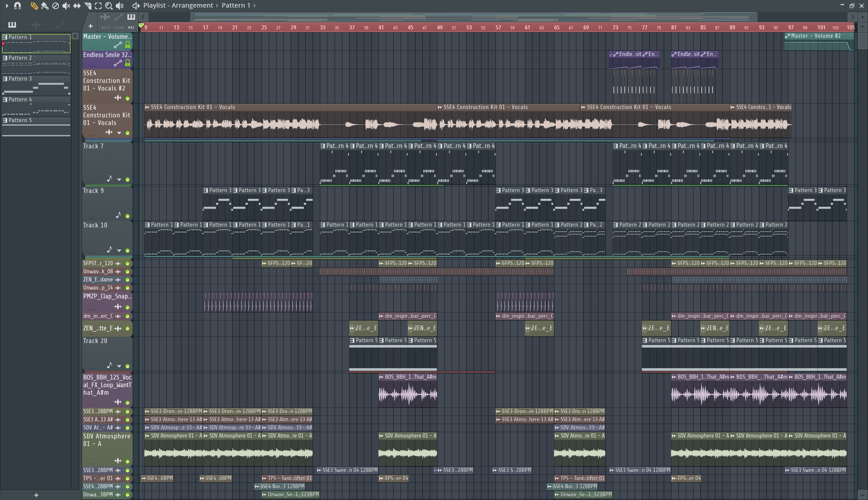Add new pattern with bottom plus button
Screen dimensions: 868x500
click(x=36, y=495)
